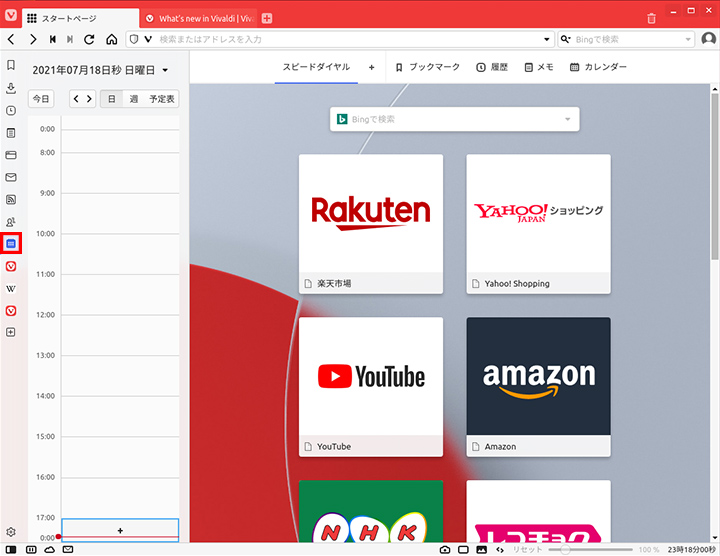The image size is (720, 556).
Task: Click start page Bing search field
Action: (x=455, y=119)
